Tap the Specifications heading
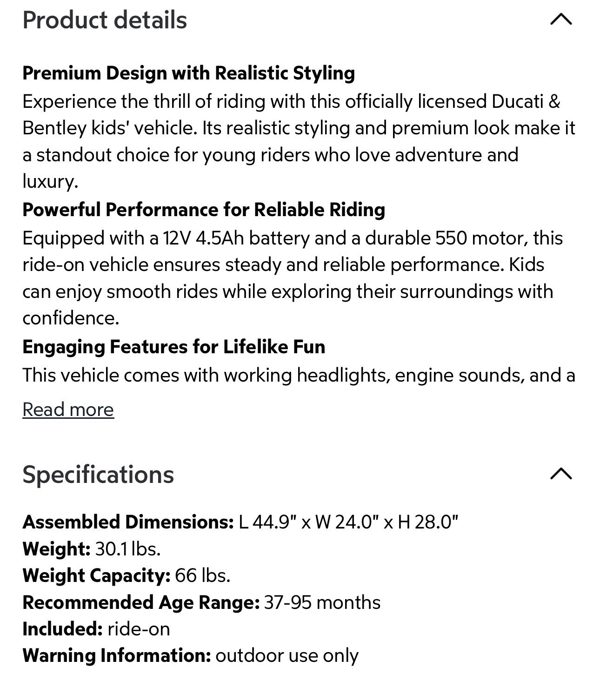This screenshot has height=700, width=600. 98,475
